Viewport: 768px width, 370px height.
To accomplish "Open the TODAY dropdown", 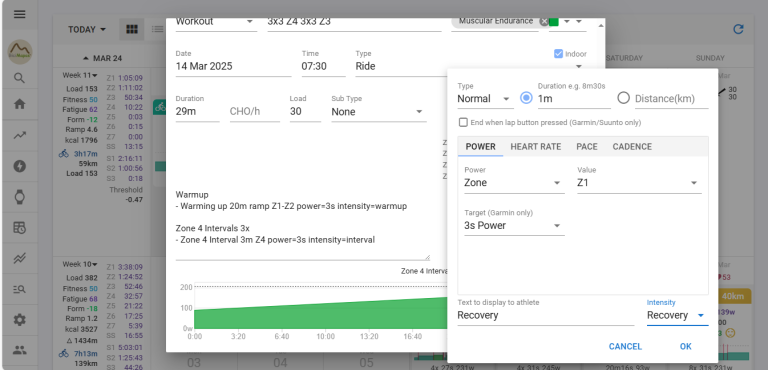I will click(x=87, y=29).
